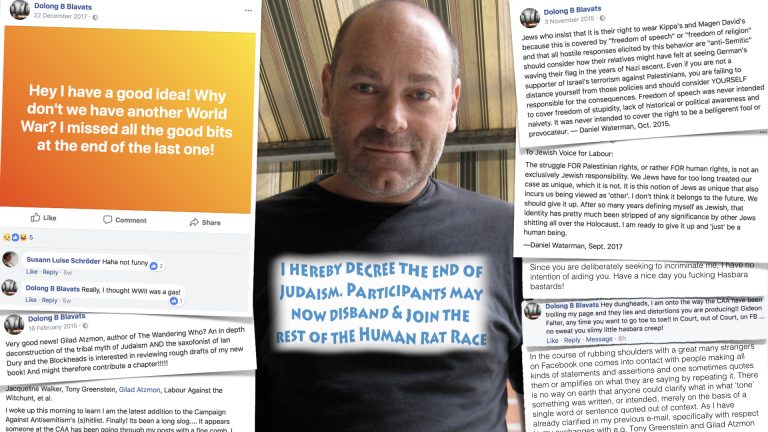The image size is (768, 432).
Task: Click the Comment speech bubble icon
Action: tap(107, 219)
